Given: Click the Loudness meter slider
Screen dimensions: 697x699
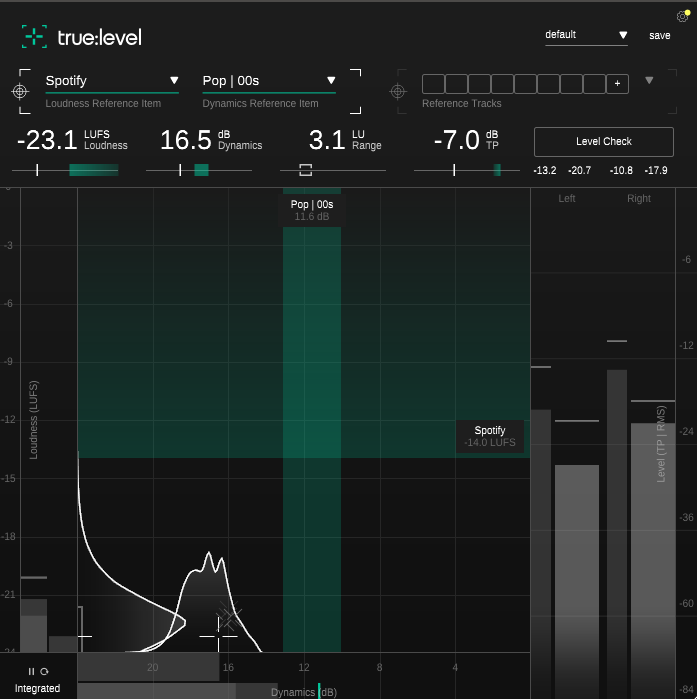Looking at the screenshot, I should 65,170.
